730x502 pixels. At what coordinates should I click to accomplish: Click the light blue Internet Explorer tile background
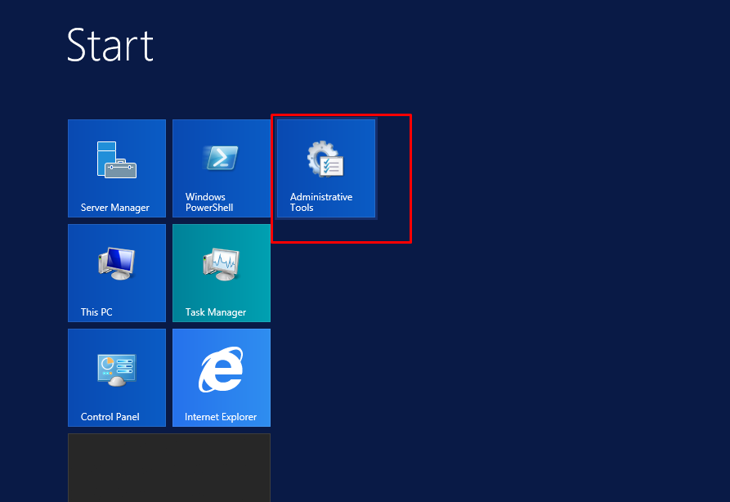254,345
